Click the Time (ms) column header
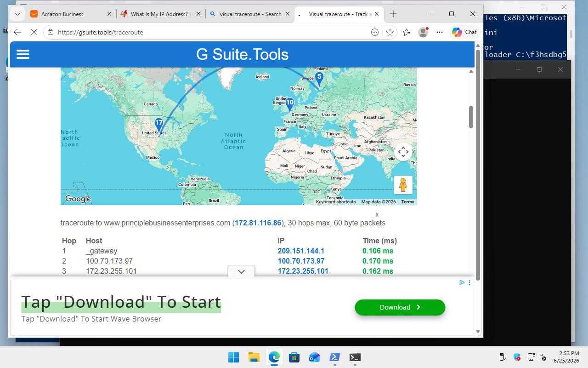 coord(379,241)
